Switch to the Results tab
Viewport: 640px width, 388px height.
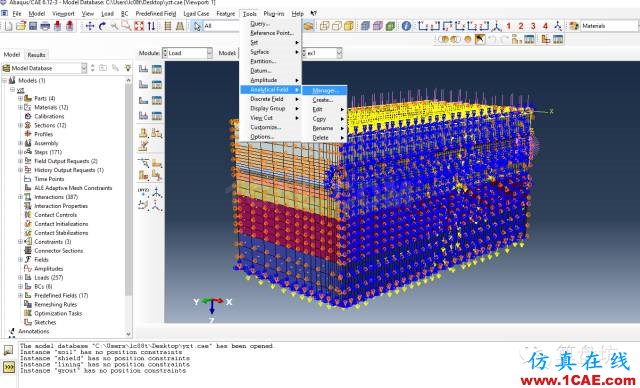[36, 54]
